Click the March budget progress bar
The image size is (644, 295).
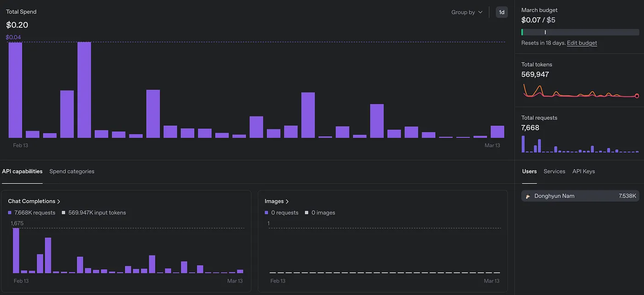tap(580, 32)
